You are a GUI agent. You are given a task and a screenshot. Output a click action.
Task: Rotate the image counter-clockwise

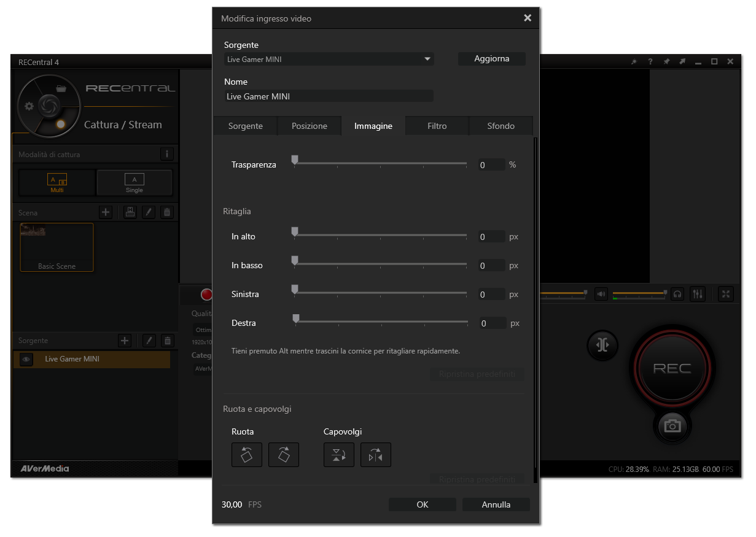[x=247, y=455]
